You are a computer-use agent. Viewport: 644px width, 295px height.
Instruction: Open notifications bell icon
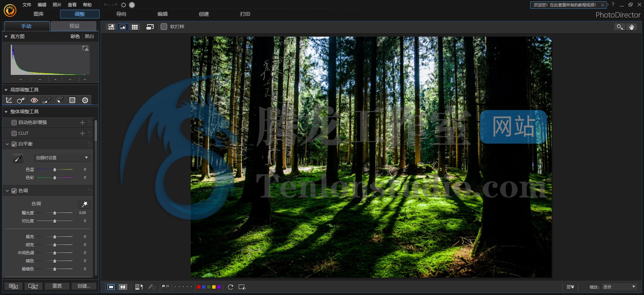pos(132,5)
